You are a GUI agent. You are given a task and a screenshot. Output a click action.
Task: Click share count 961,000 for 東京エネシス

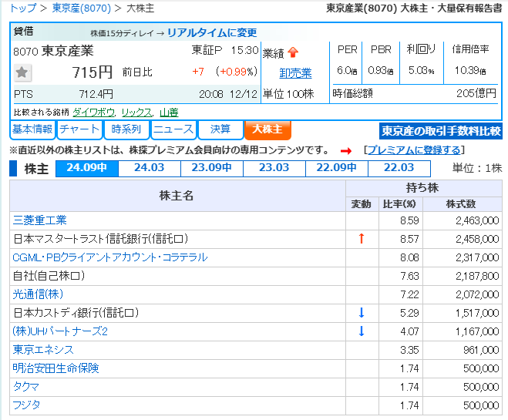(x=481, y=350)
